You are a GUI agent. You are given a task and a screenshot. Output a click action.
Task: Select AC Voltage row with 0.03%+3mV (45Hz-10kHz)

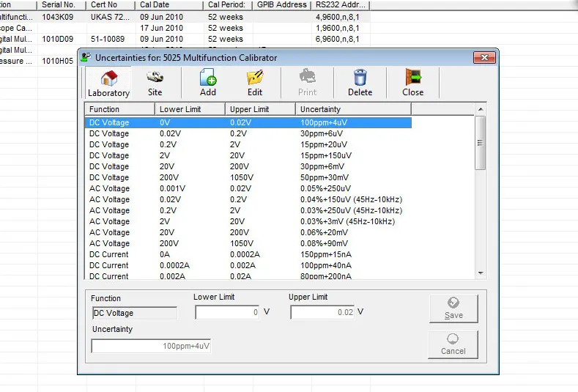coord(248,221)
